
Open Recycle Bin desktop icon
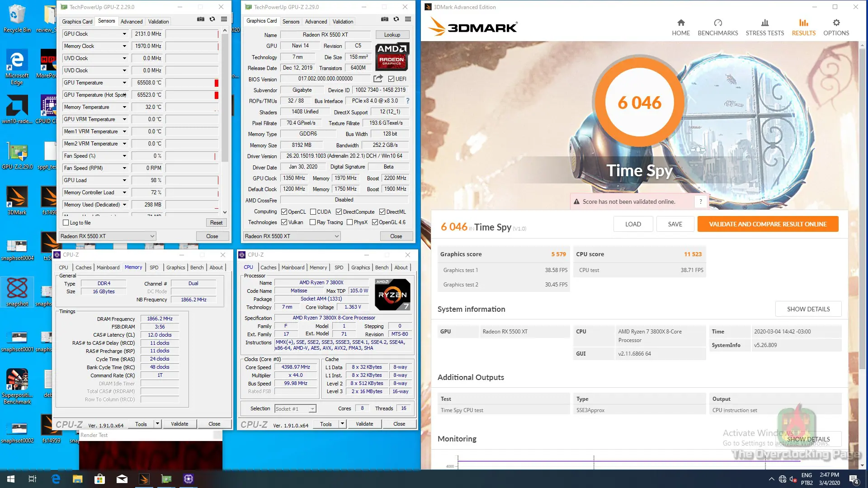tap(17, 19)
